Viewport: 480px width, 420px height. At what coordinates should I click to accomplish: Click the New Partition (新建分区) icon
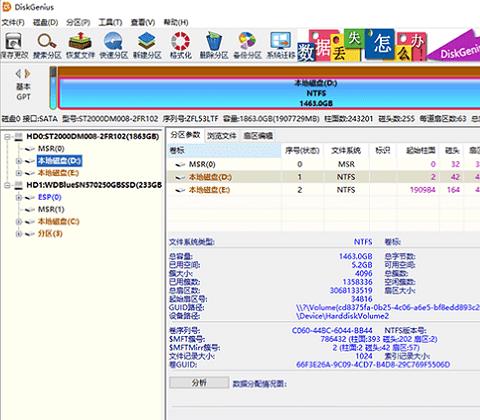[x=147, y=46]
